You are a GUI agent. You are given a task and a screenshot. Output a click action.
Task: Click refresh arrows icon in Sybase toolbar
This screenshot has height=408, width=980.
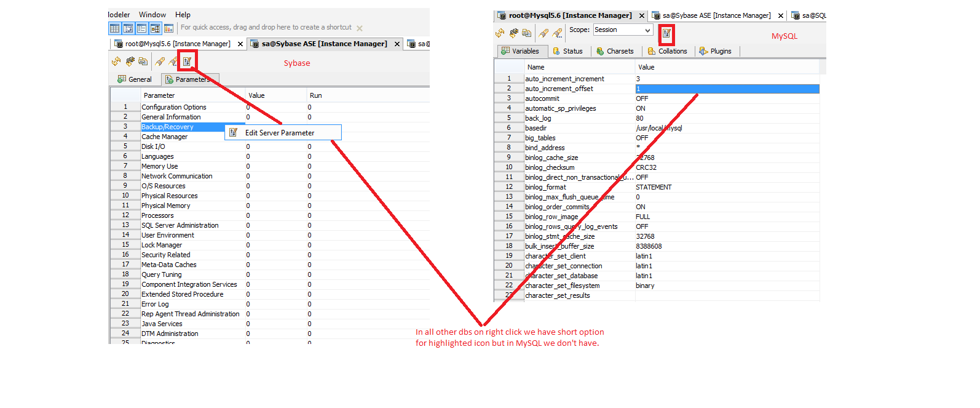click(x=116, y=61)
